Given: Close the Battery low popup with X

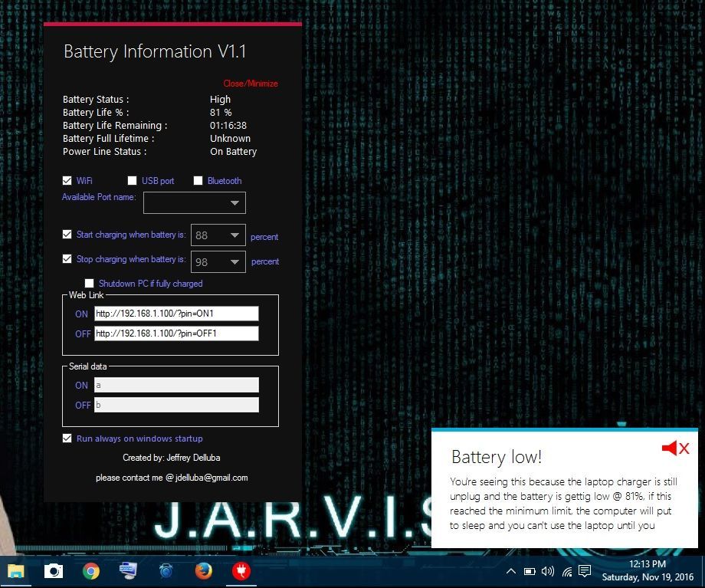Looking at the screenshot, I should (x=684, y=448).
